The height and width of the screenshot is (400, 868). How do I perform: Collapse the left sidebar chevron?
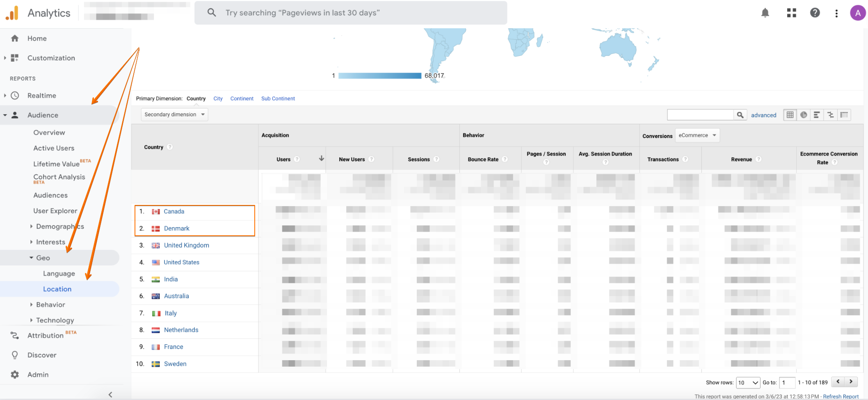110,395
